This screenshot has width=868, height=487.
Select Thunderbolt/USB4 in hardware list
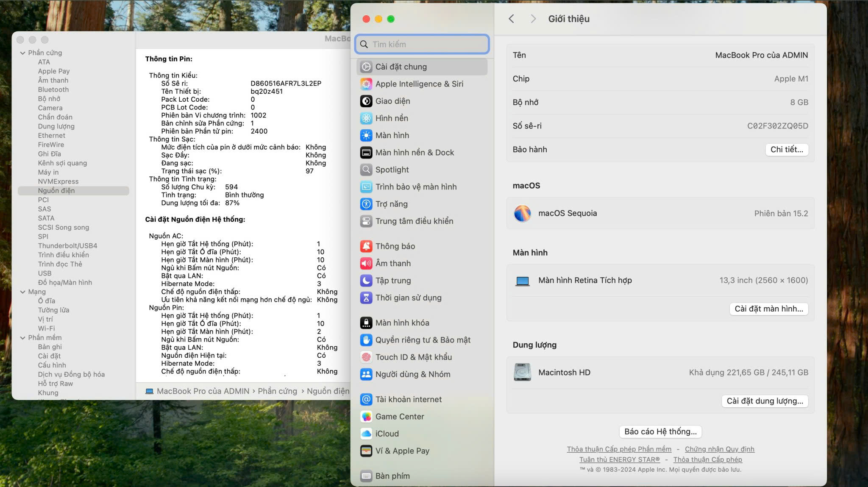(67, 246)
